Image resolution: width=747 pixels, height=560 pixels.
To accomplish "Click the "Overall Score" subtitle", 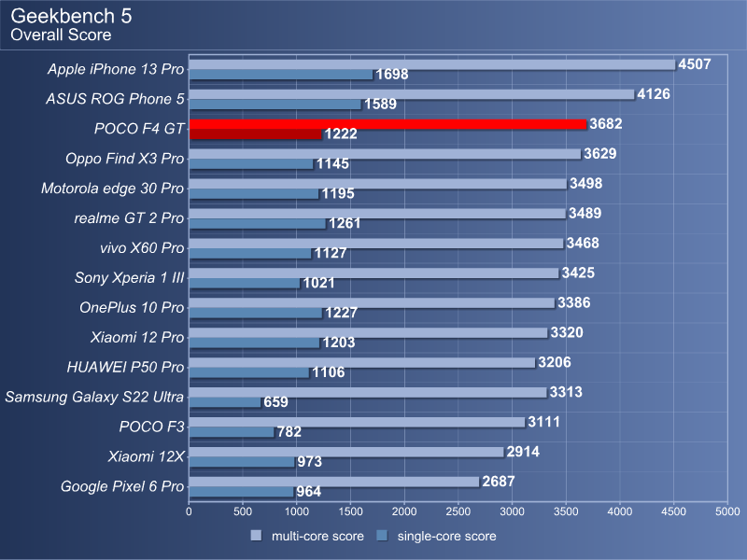I will pyautogui.click(x=61, y=35).
